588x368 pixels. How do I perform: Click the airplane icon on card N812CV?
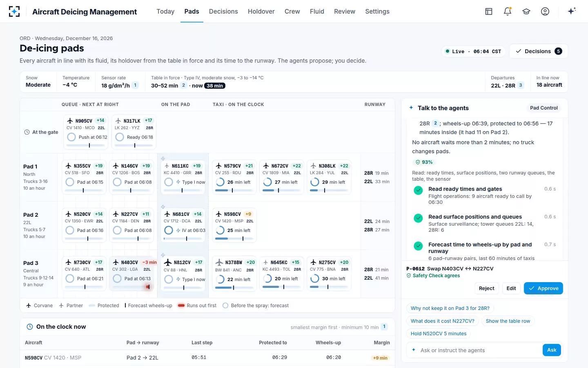coord(168,262)
